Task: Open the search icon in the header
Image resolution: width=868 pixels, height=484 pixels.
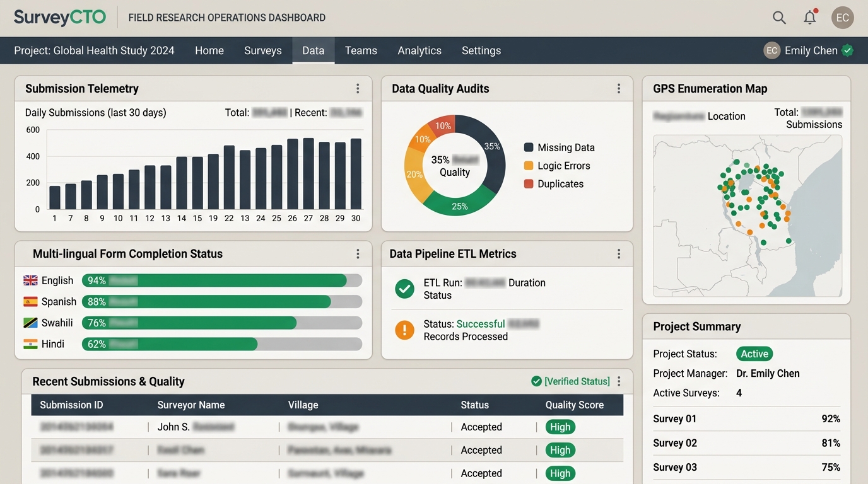Action: coord(779,18)
